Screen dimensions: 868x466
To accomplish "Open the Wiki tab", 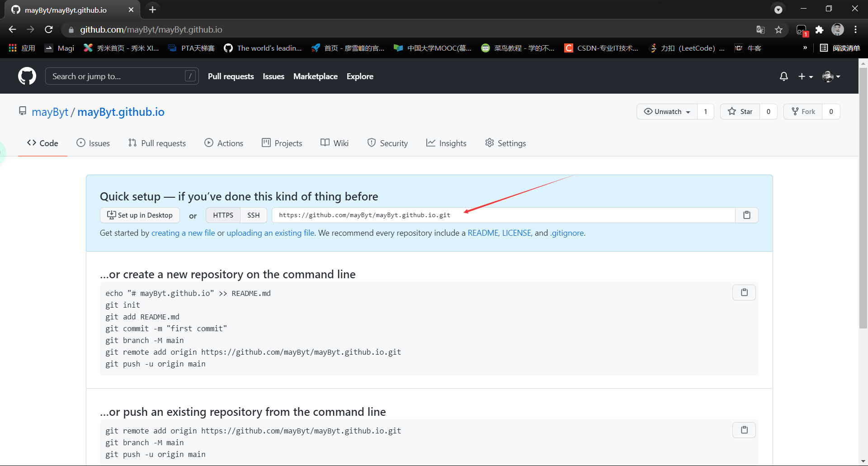I will point(335,143).
